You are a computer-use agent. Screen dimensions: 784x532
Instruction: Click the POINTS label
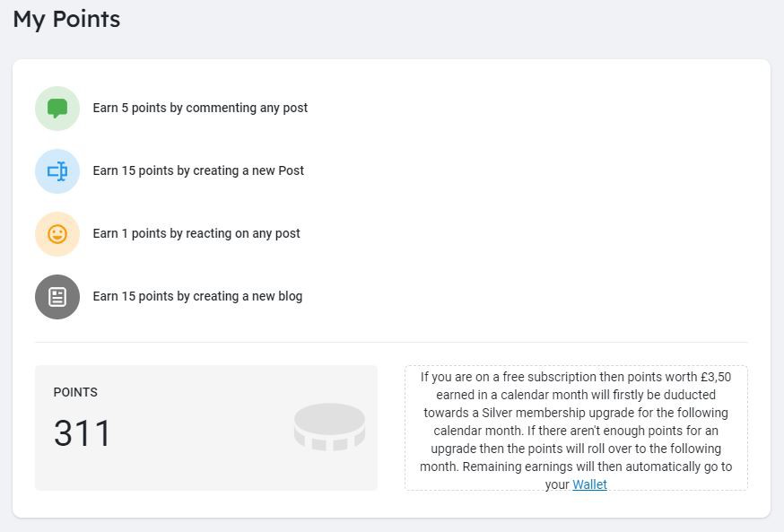(x=75, y=392)
